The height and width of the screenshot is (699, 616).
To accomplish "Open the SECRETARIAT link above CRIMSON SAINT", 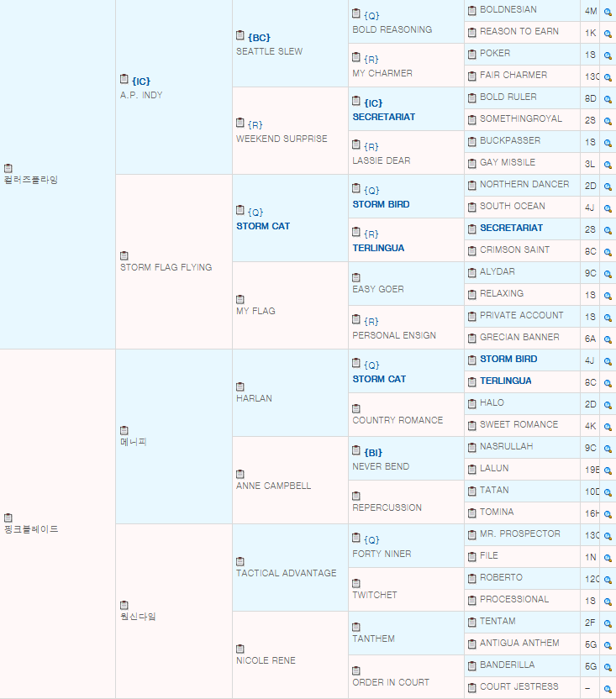I will click(x=511, y=228).
